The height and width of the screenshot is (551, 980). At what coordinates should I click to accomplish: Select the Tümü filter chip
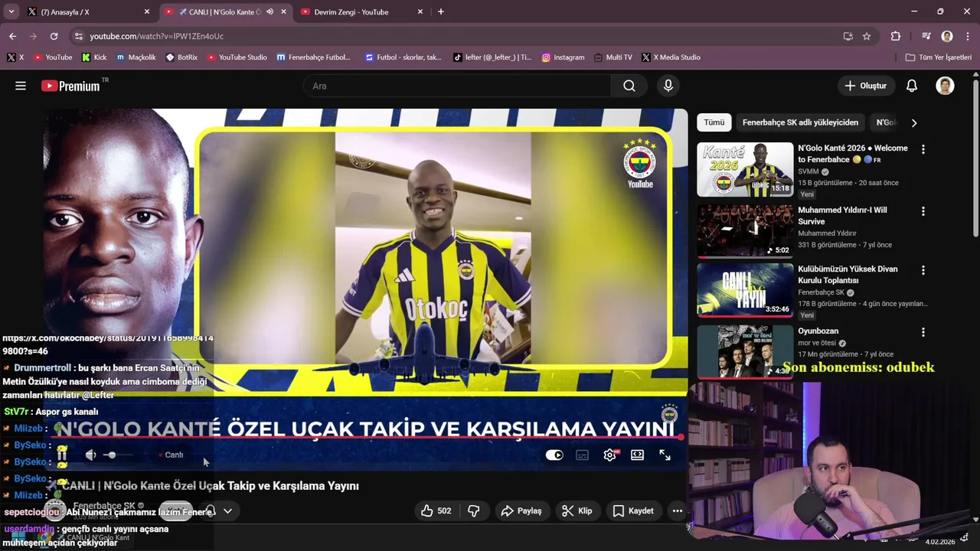(714, 122)
